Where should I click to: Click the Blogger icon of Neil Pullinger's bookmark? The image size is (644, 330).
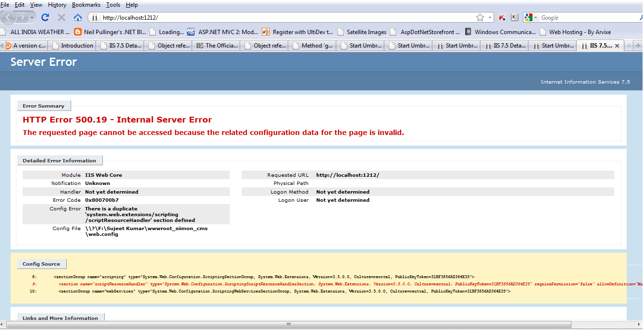(x=78, y=32)
